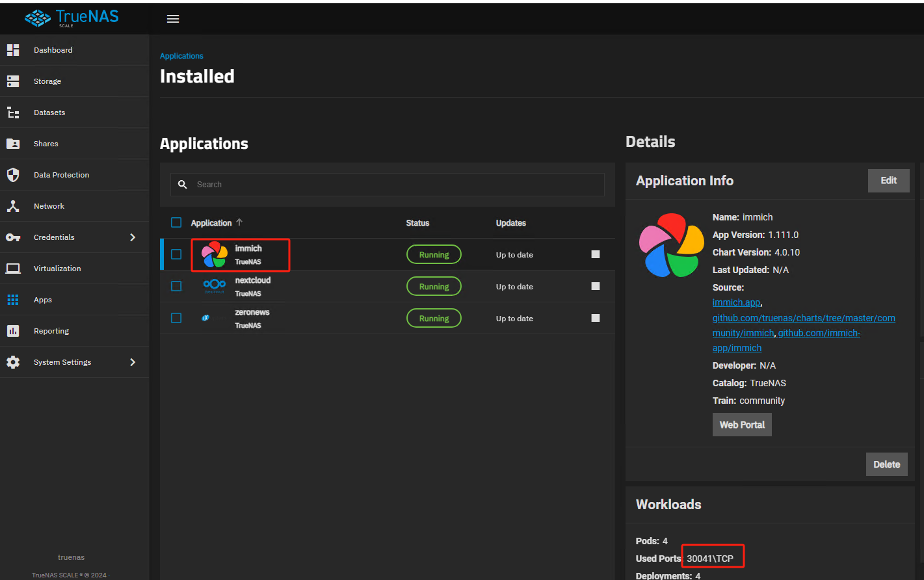The image size is (924, 580).
Task: Click the large immich logo in Details
Action: click(672, 245)
